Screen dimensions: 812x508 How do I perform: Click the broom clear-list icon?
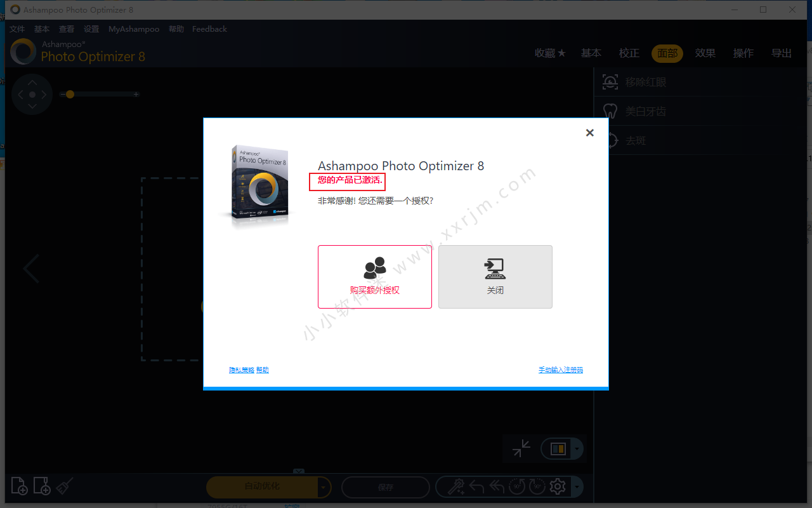(64, 486)
